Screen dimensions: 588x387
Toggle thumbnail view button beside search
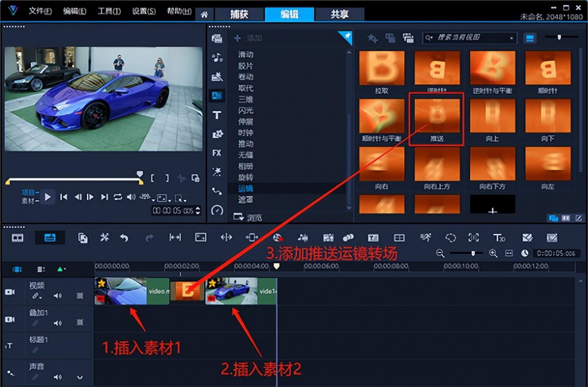coord(530,38)
